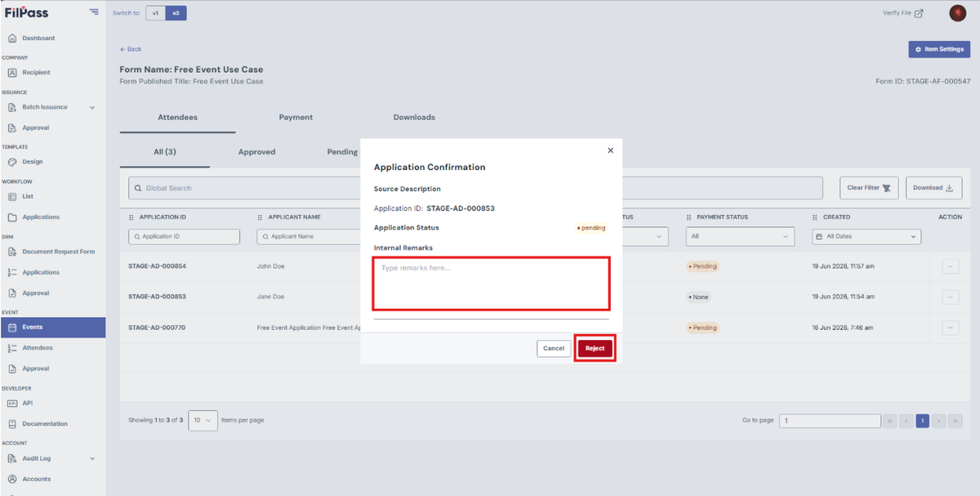Click DRM Applications icon
This screenshot has height=496, width=980.
coord(12,272)
